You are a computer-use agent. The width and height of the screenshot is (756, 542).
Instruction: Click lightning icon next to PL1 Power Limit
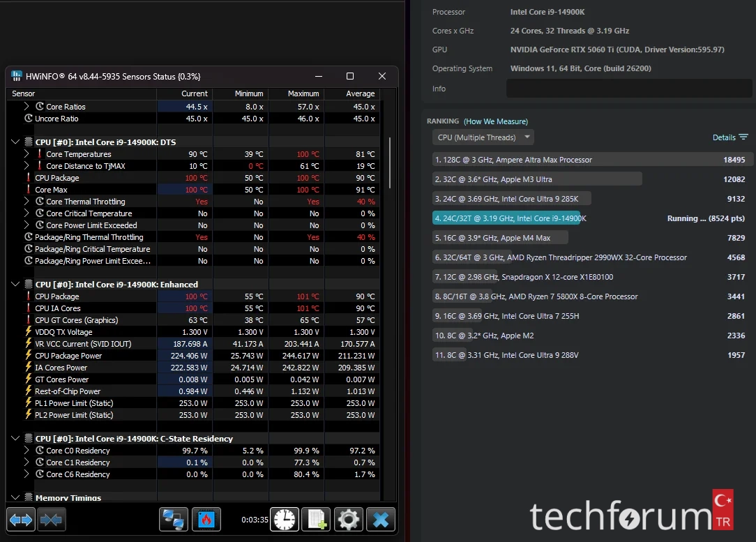tap(29, 402)
